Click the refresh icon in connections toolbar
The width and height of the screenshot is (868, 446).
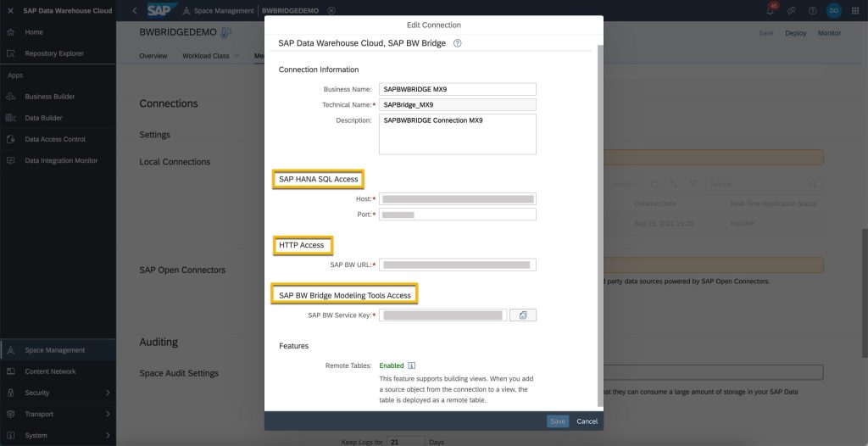tap(654, 184)
